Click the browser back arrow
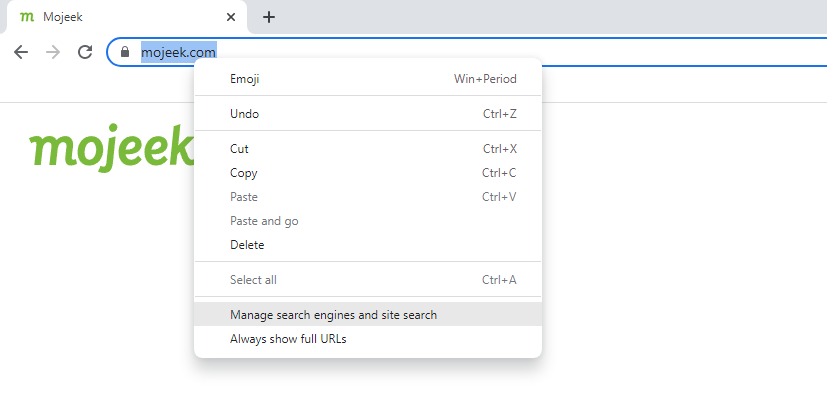The width and height of the screenshot is (827, 399). click(x=21, y=52)
